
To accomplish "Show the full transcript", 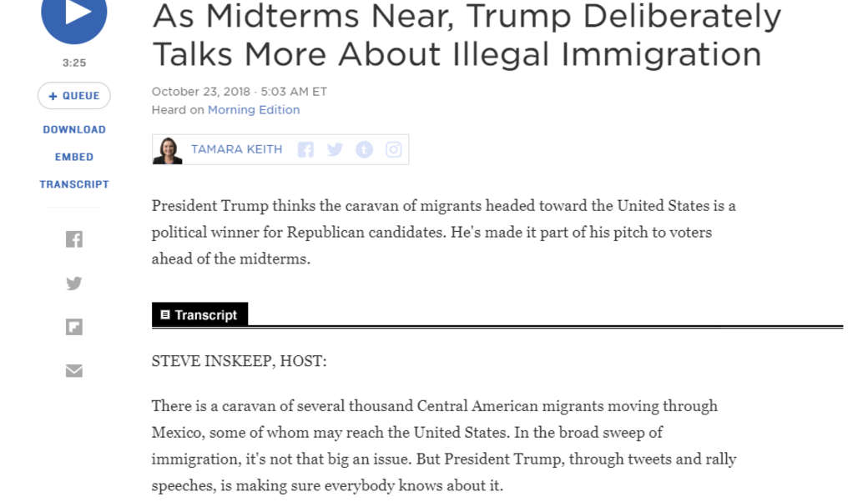I will 73,184.
